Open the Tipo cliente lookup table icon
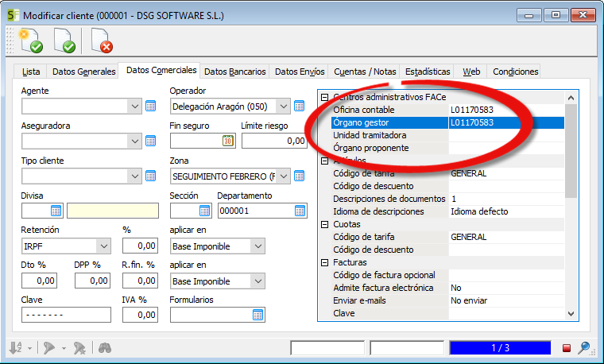 (x=151, y=176)
